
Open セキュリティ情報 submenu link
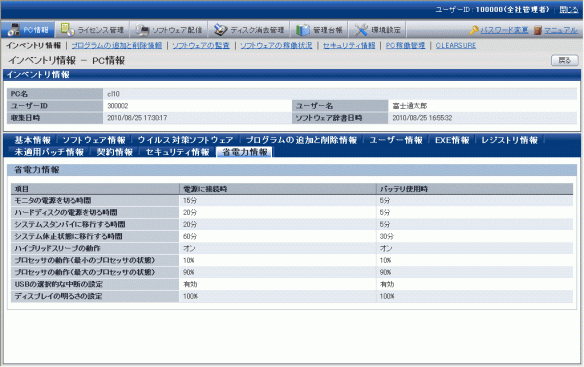pos(349,45)
